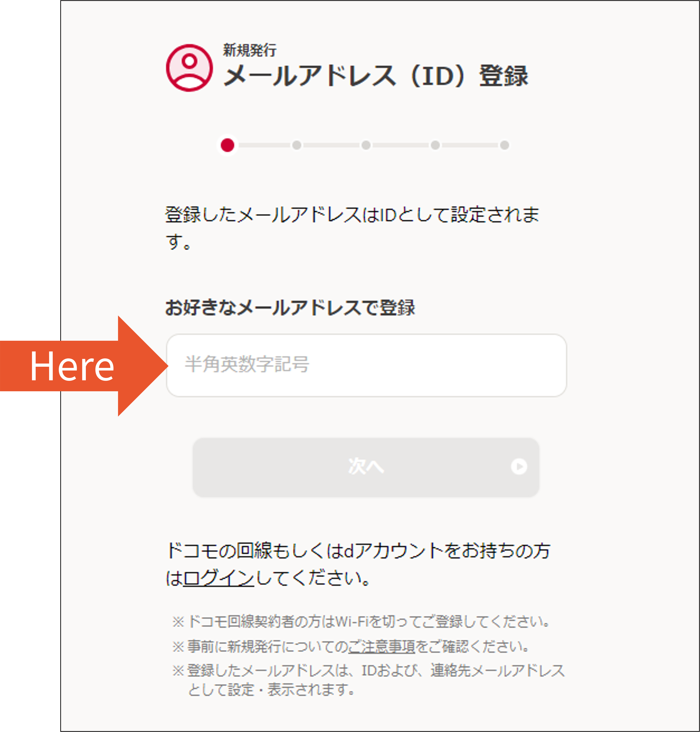This screenshot has width=700, height=732.
Task: Click the 登録したメールアドレスはIDとして設定されます text
Action: 352,227
